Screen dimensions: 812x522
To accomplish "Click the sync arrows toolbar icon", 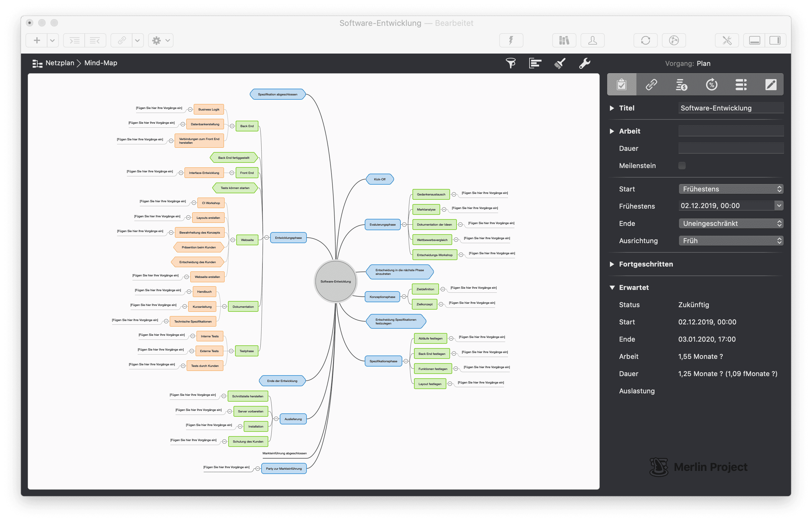I will pos(645,40).
